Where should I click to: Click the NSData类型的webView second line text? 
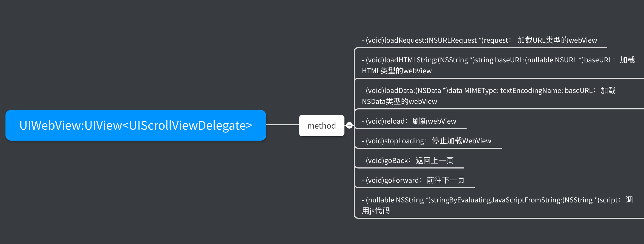tap(399, 101)
